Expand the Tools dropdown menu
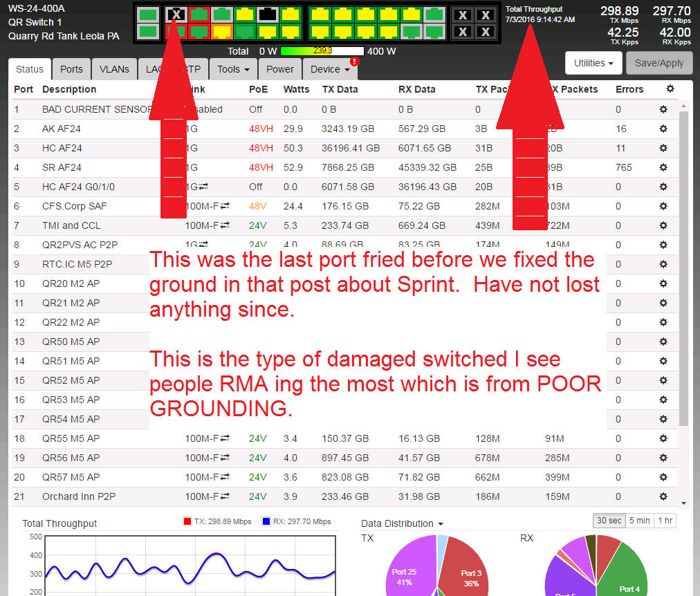 click(233, 69)
